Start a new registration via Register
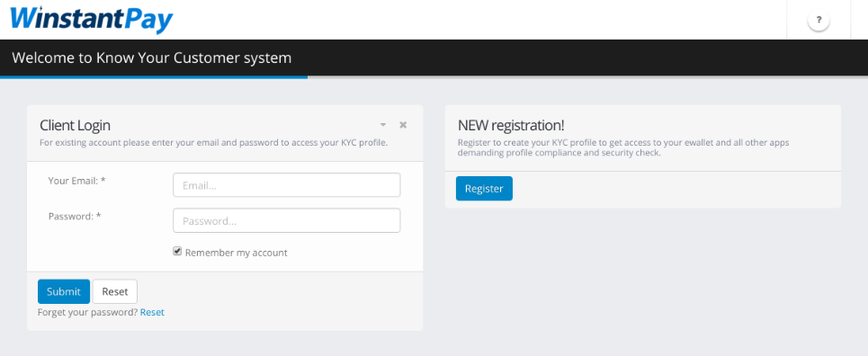This screenshot has width=868, height=356. pyautogui.click(x=485, y=188)
